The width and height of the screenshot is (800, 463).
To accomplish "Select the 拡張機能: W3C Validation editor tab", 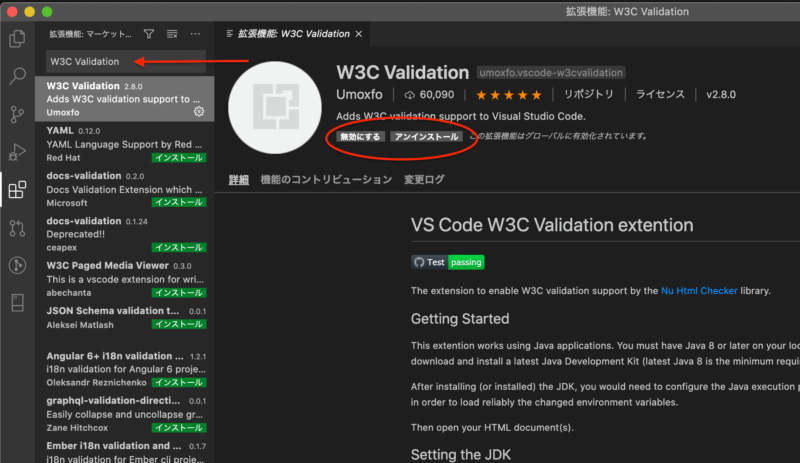I will (293, 34).
